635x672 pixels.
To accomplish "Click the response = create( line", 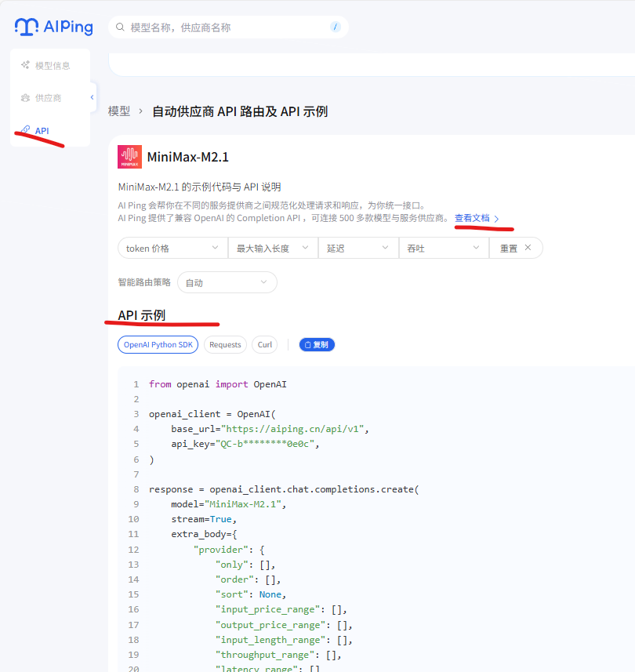I will [284, 489].
